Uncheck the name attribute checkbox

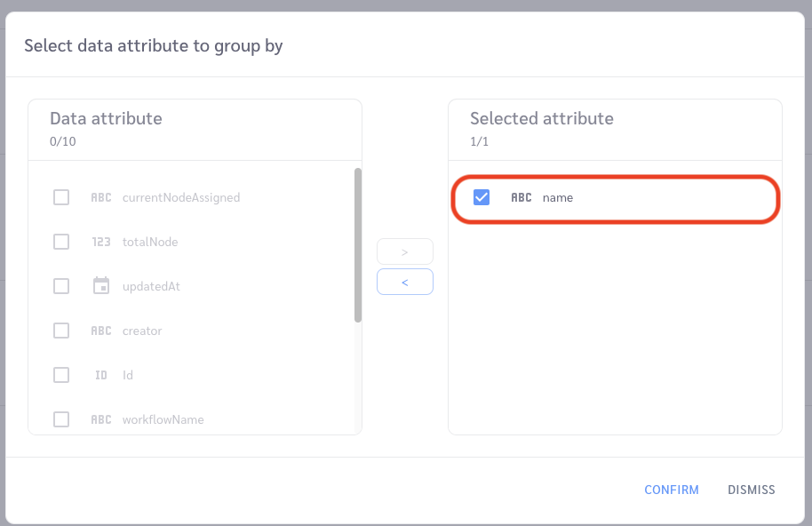point(482,197)
